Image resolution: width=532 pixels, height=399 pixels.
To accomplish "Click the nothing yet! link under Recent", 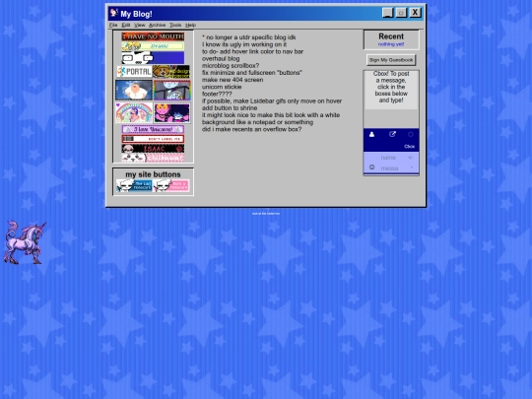I will (391, 44).
